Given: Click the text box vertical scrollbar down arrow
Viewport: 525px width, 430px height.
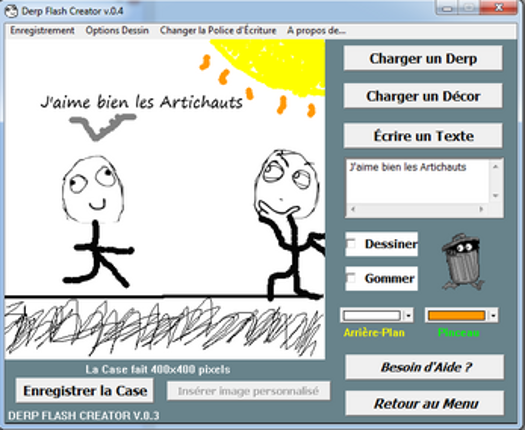Looking at the screenshot, I should (496, 196).
